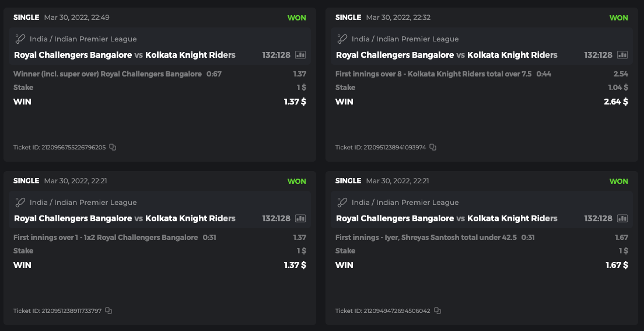Open Indian Premier League link on 22:49 bet
Image resolution: width=644 pixels, height=331 pixels.
83,39
